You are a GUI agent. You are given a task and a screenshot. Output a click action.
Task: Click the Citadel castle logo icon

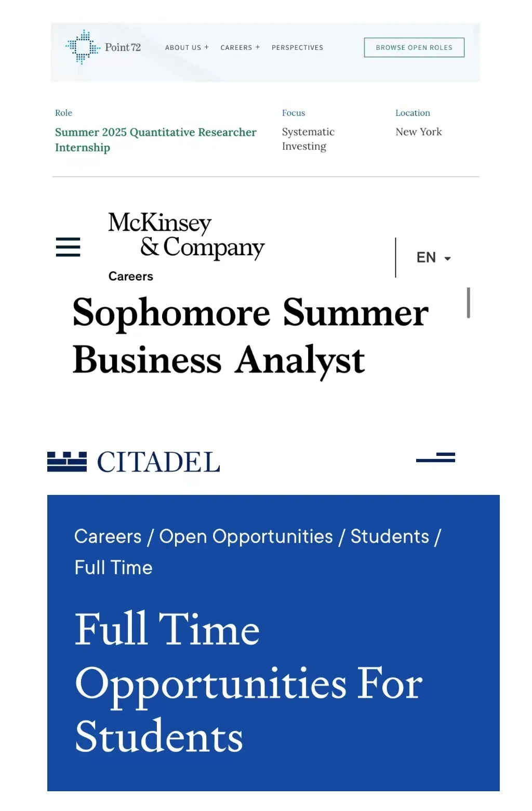[67, 462]
